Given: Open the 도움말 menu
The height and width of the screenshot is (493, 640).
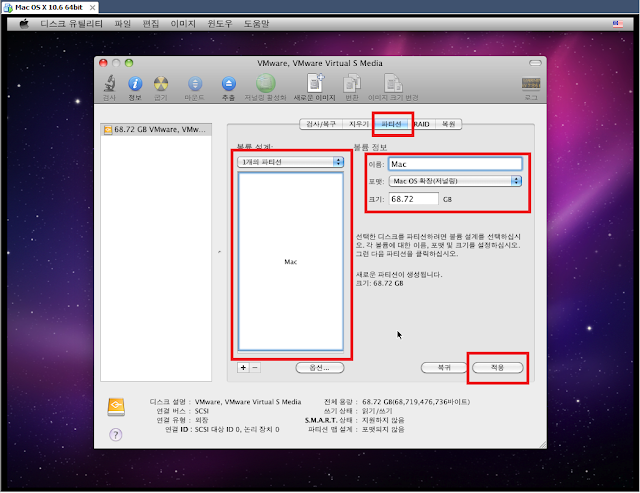Looking at the screenshot, I should 256,24.
